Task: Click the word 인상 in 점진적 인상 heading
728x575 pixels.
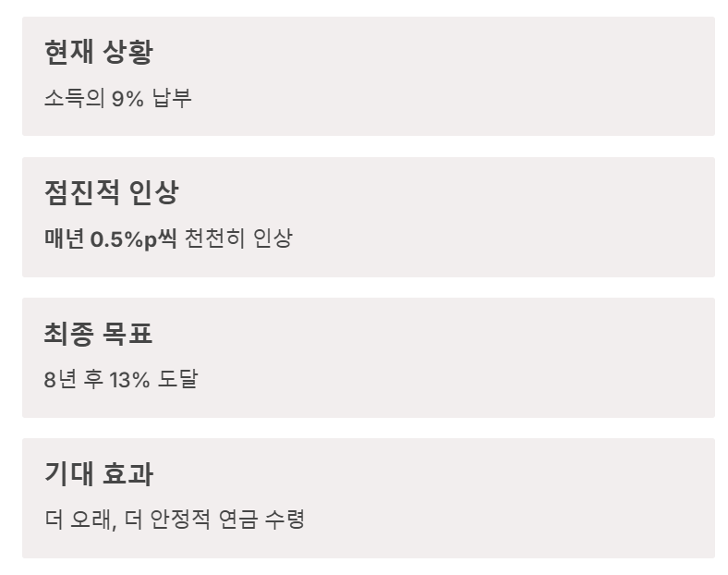Action: tap(153, 192)
